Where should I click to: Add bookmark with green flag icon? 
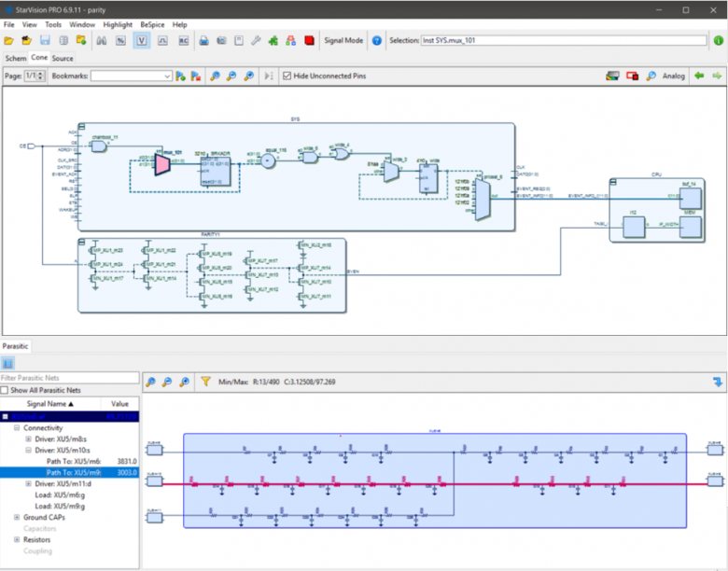click(181, 77)
